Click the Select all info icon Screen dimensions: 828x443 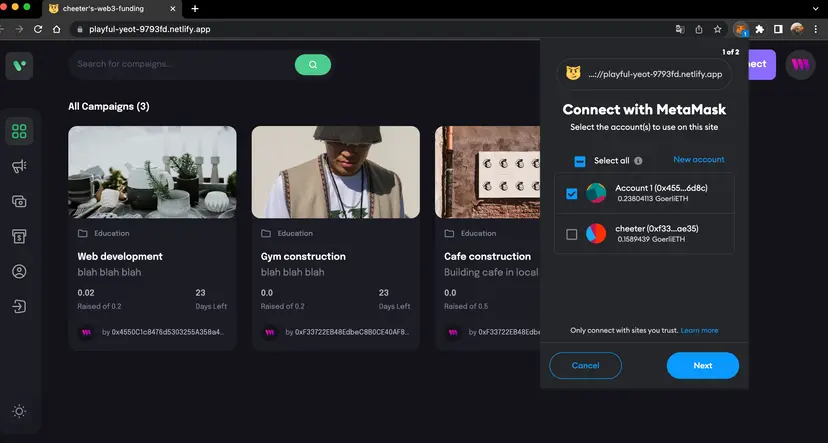tap(638, 161)
